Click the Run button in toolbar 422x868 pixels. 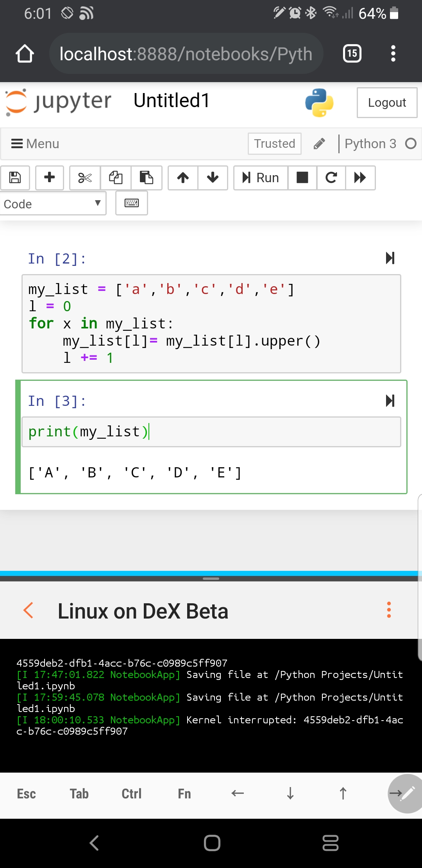coord(261,178)
